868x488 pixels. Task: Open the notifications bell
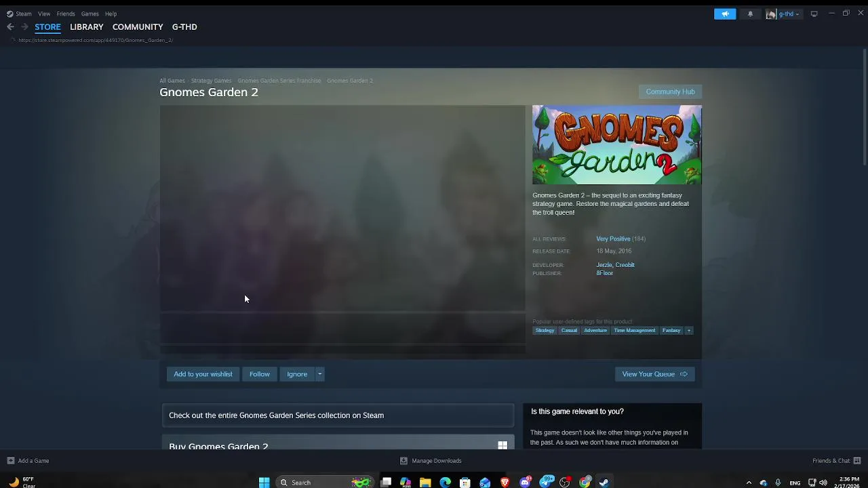(x=750, y=14)
